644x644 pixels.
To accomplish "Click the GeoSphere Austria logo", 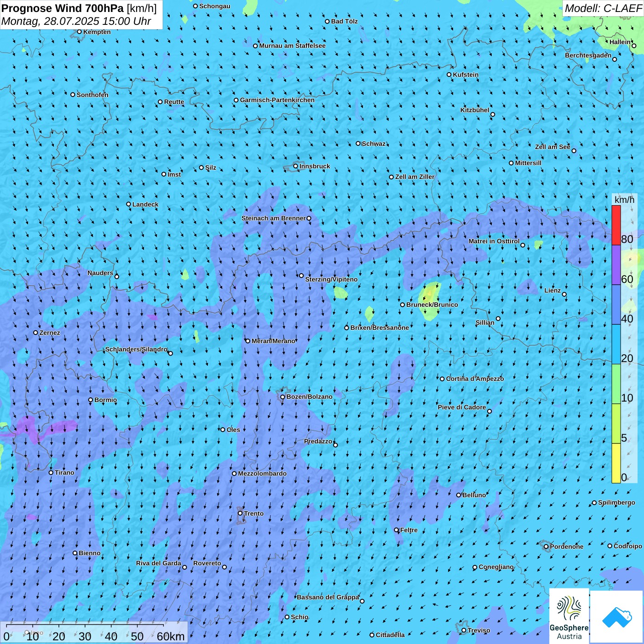I will pos(569,615).
